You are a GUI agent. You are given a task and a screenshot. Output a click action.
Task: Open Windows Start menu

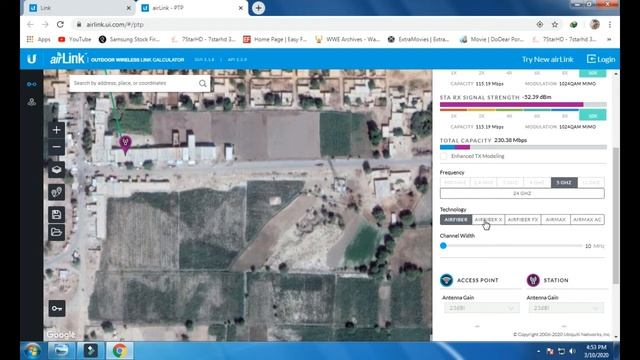32,351
